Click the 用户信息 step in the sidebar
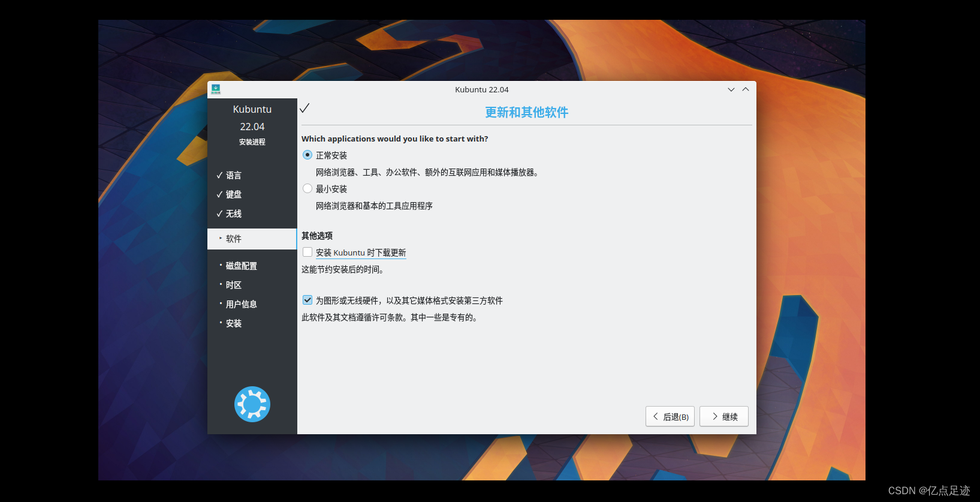The image size is (980, 502). coord(241,304)
